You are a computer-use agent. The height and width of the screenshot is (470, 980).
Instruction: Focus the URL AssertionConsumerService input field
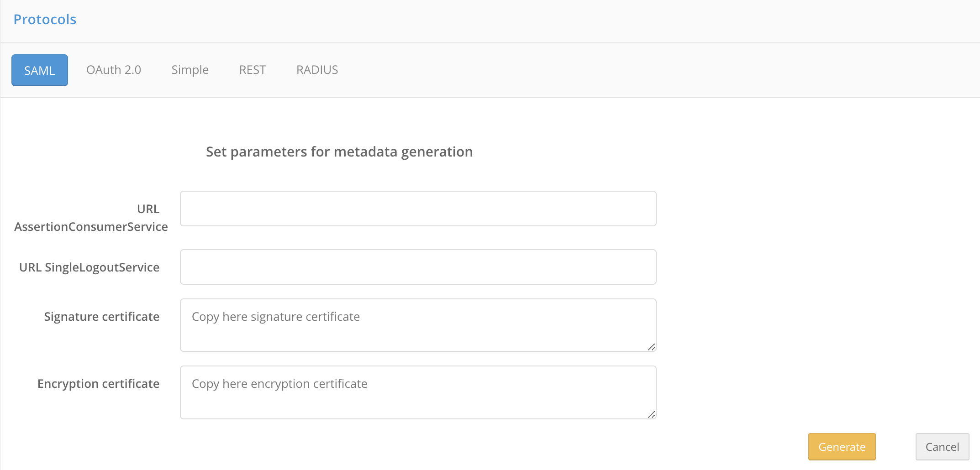tap(418, 209)
